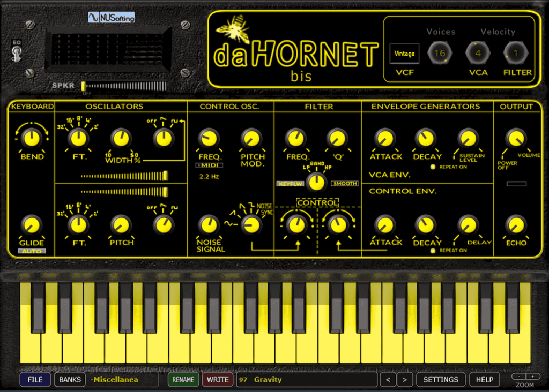The width and height of the screenshot is (549, 392).
Task: Toggle VCA ENV. REPEAT ON light
Action: tap(433, 167)
